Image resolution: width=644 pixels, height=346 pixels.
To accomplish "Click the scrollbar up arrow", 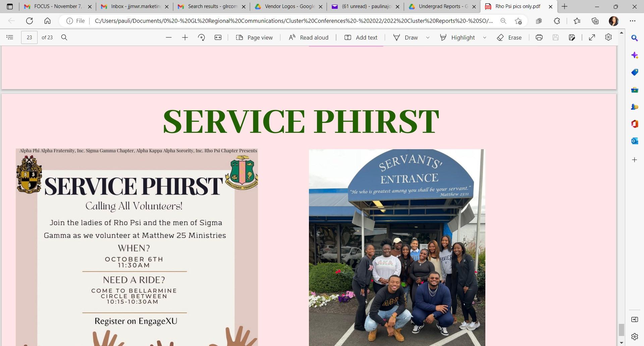I will point(621,33).
